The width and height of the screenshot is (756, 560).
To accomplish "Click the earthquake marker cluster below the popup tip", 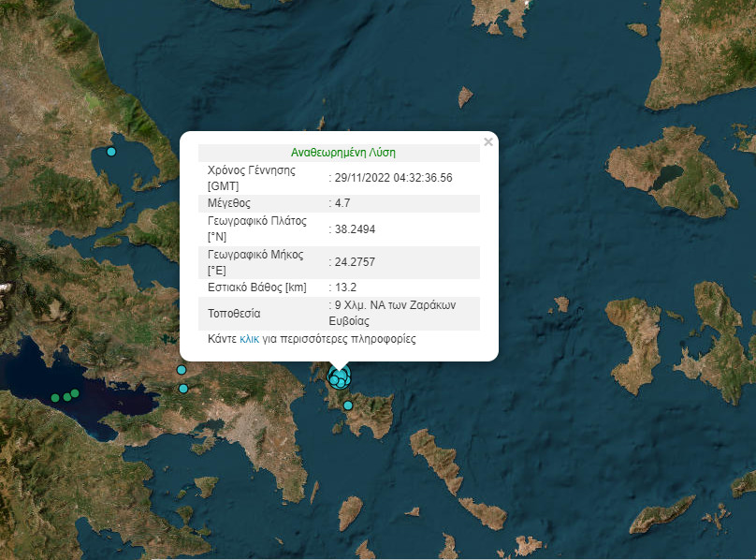I will [x=339, y=377].
